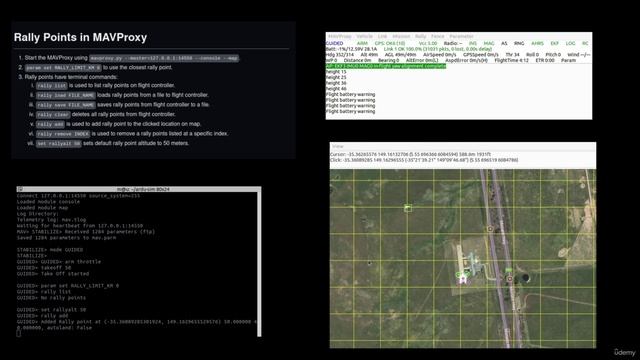The width and height of the screenshot is (640, 360).
Task: Click the LOC status indicator
Action: (x=570, y=43)
